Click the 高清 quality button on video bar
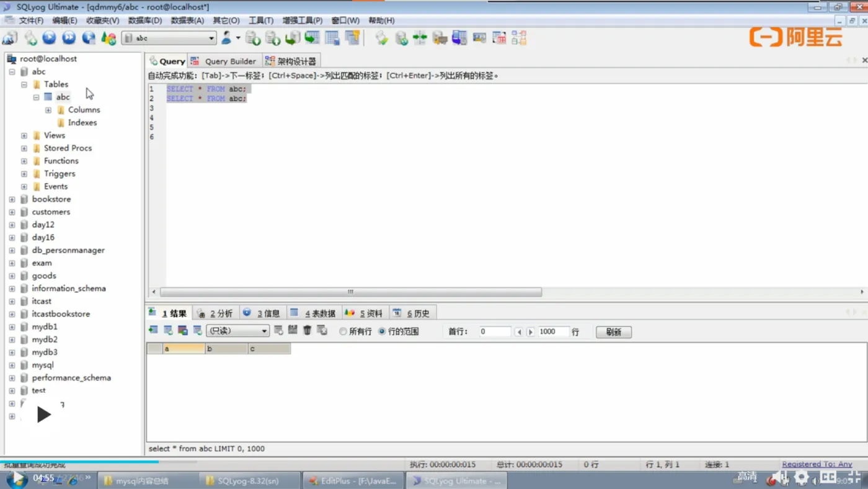868x489 pixels. 747,477
